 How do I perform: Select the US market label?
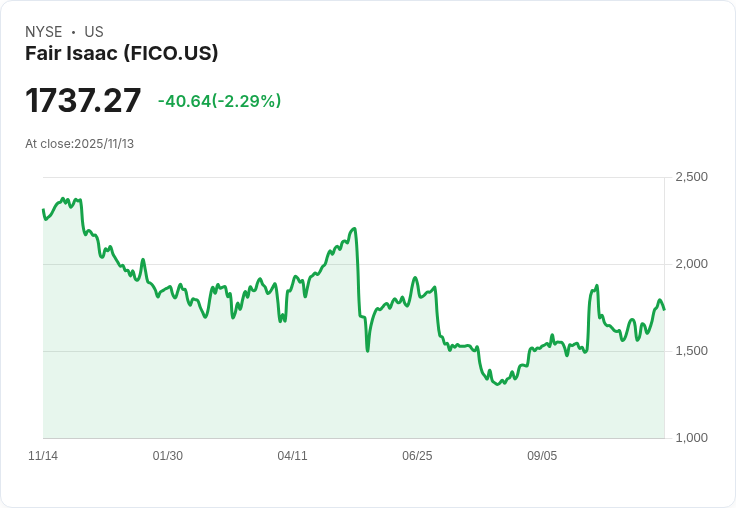[94, 32]
